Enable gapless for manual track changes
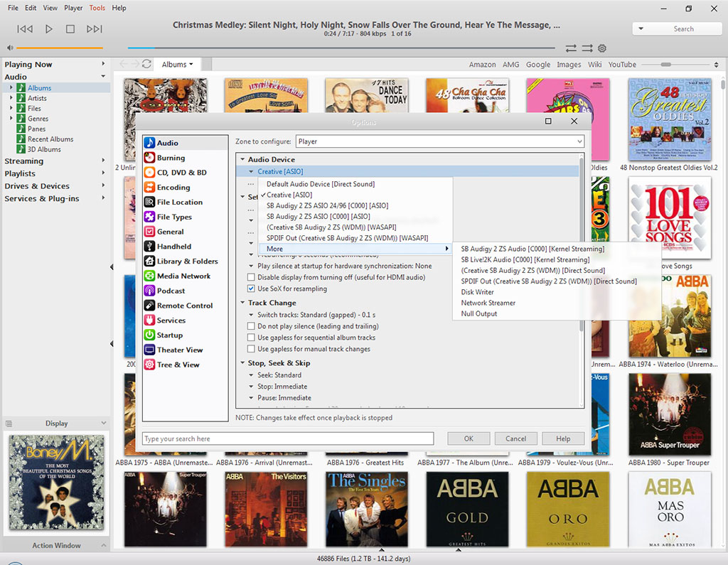Screen dimensions: 728x565 click(251, 349)
